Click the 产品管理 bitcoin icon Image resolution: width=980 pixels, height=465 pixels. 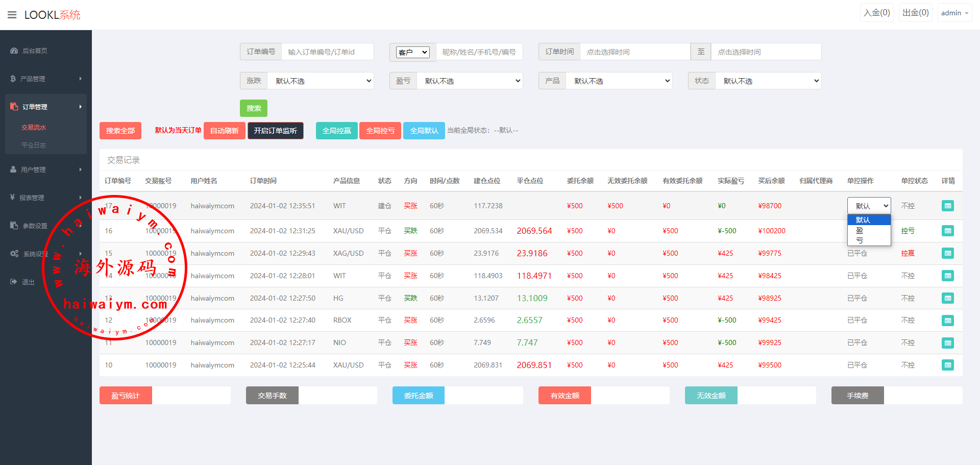pyautogui.click(x=13, y=79)
